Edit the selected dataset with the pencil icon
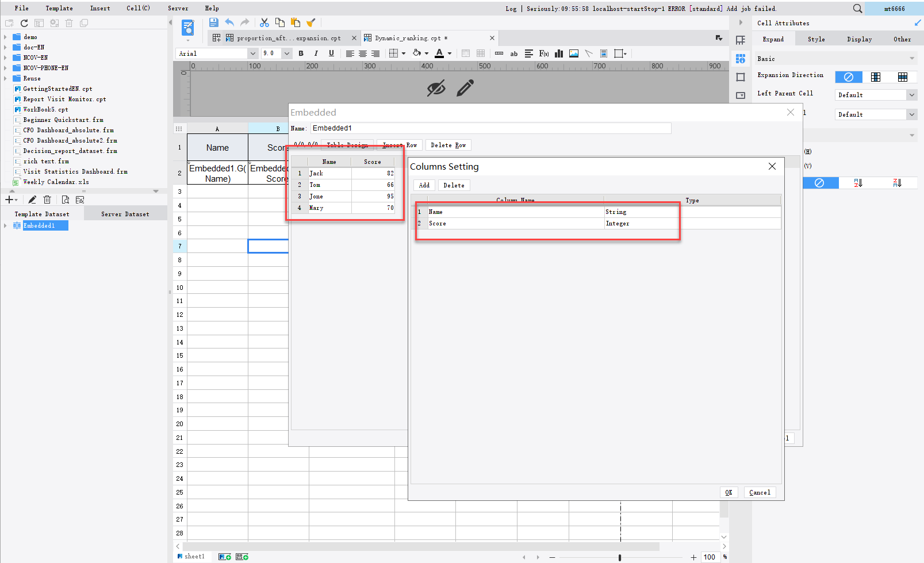Screen dimensions: 924x563 (x=32, y=200)
